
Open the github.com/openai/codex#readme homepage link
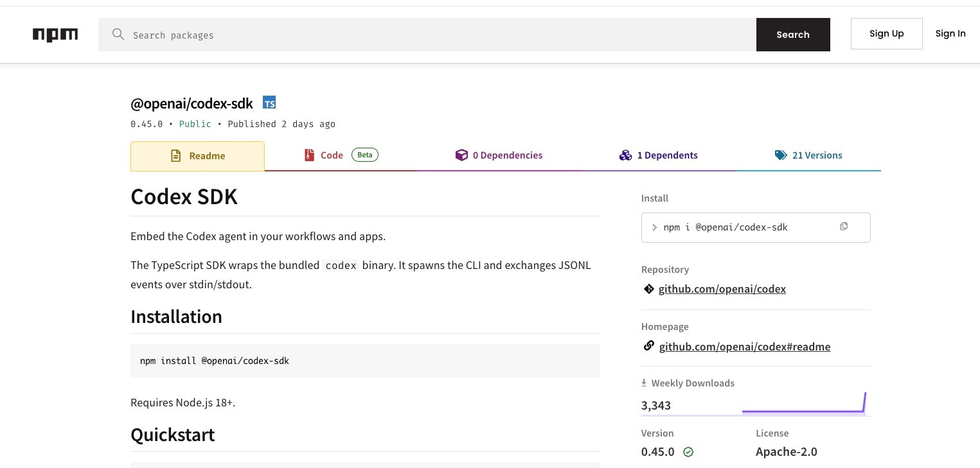[x=744, y=347]
